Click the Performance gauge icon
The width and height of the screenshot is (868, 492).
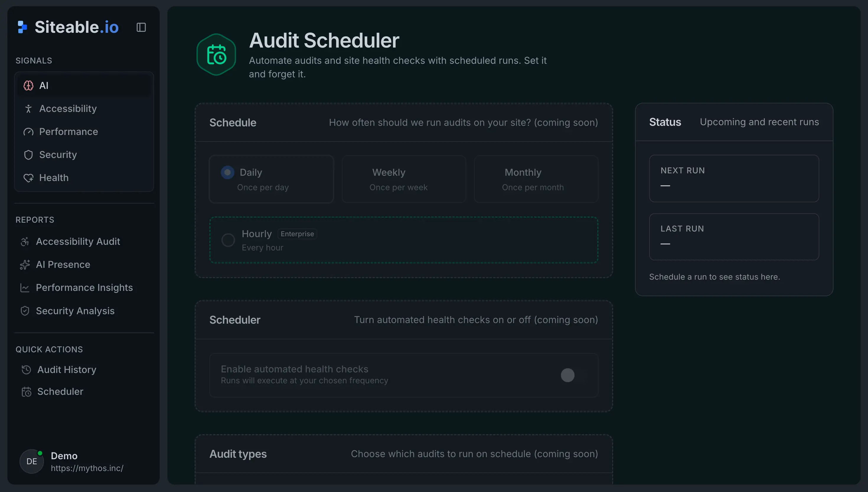click(28, 132)
